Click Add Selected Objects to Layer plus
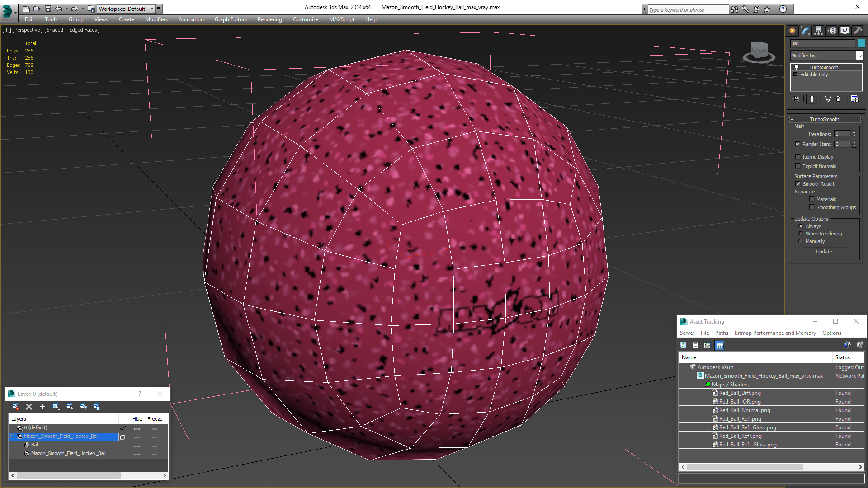 [x=42, y=407]
